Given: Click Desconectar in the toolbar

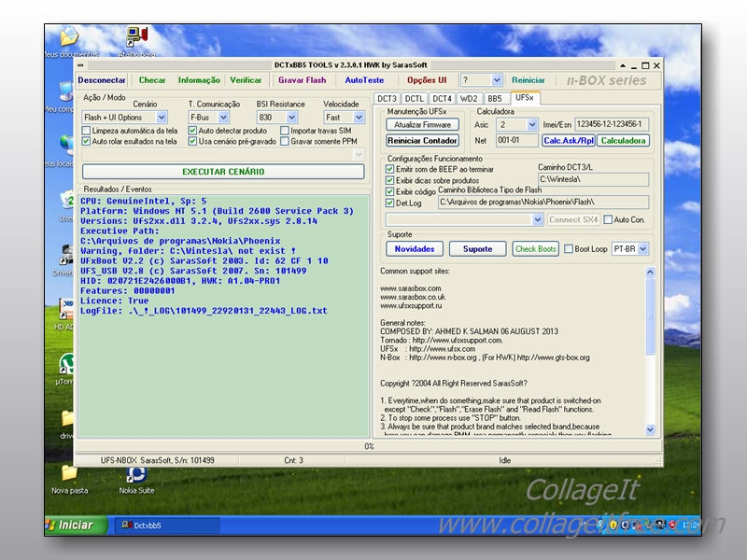Looking at the screenshot, I should [102, 80].
